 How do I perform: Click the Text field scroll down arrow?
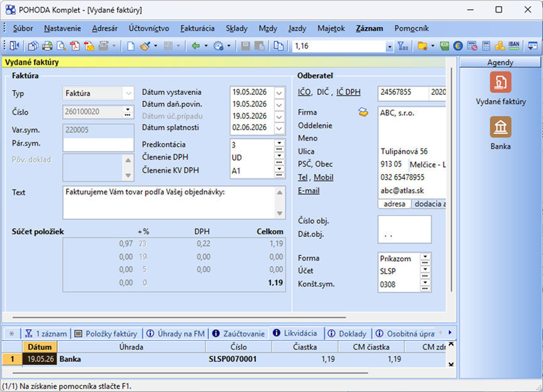pyautogui.click(x=280, y=214)
